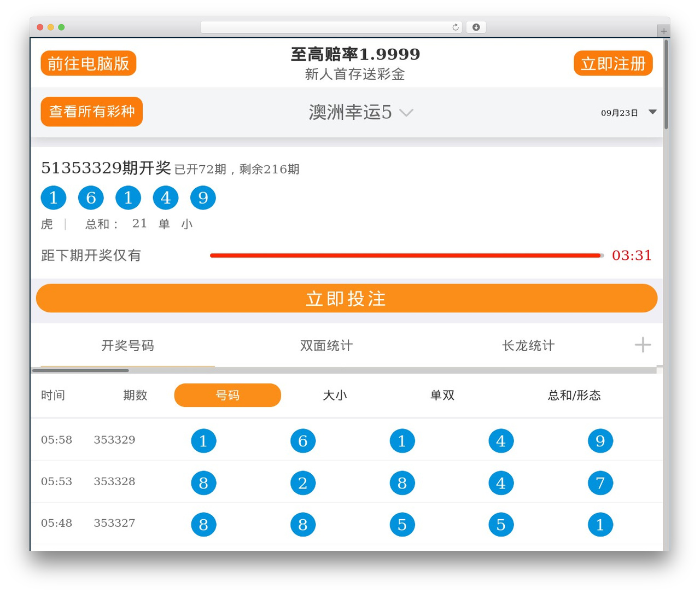
Task: Click the 已开72期，剩余216期 text
Action: pos(237,170)
